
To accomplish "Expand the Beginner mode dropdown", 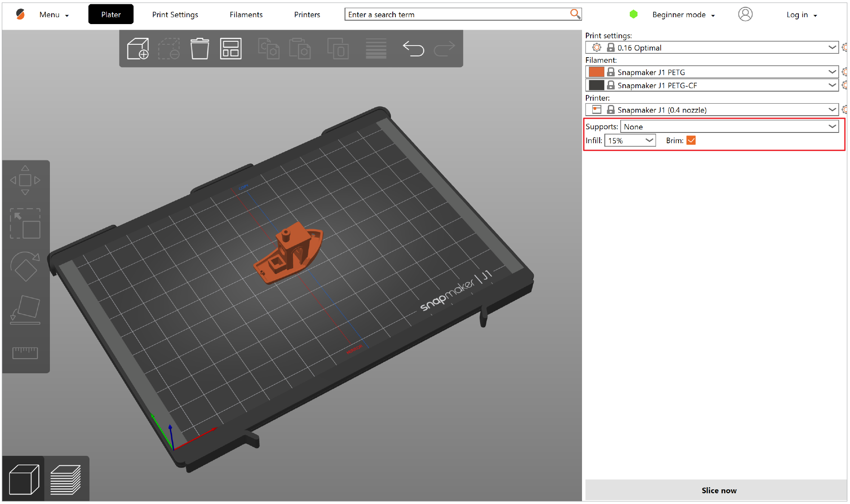I will [x=684, y=15].
